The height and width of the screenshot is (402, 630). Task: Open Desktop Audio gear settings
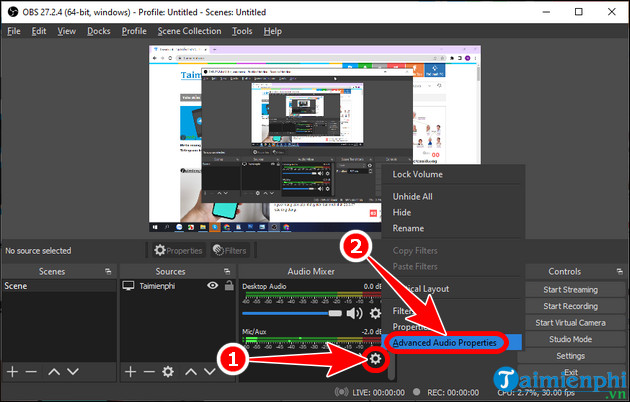point(375,313)
